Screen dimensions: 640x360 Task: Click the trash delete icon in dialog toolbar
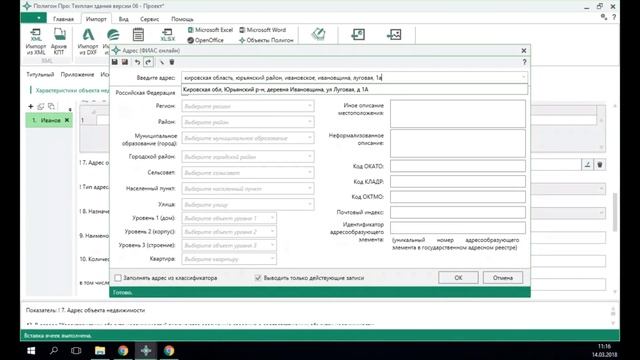(x=172, y=62)
